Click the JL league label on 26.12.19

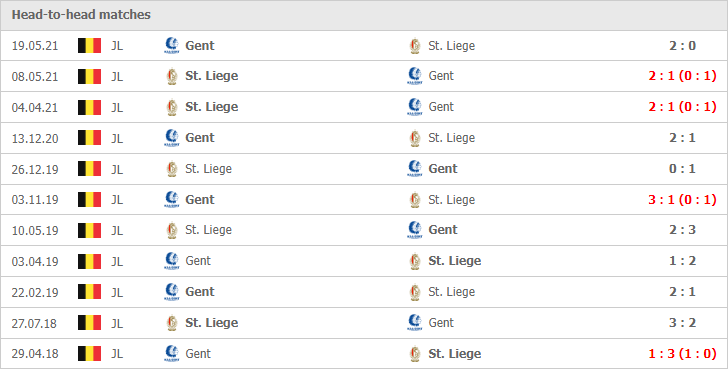pos(117,169)
